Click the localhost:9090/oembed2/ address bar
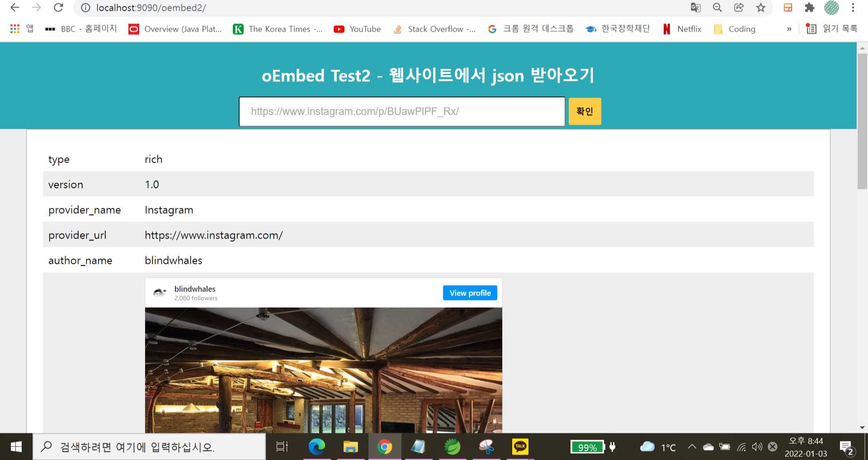Image resolution: width=868 pixels, height=460 pixels. click(x=151, y=8)
